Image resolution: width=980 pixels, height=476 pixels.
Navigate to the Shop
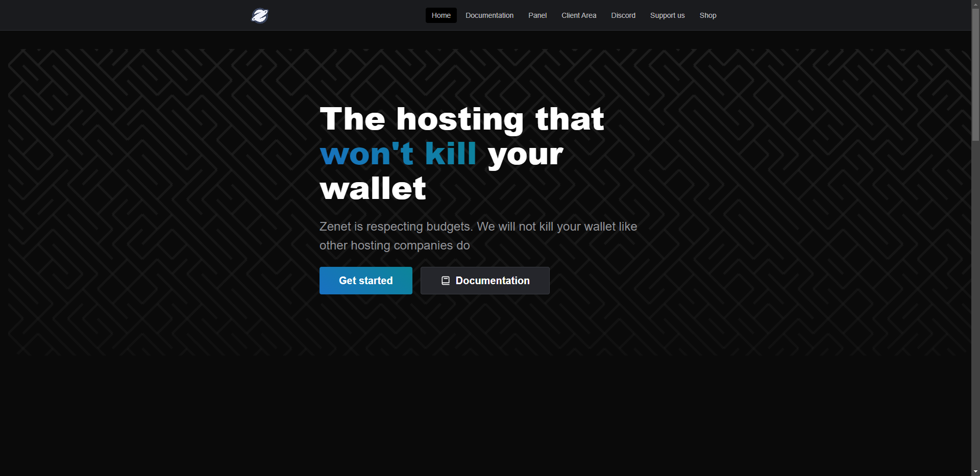[708, 15]
